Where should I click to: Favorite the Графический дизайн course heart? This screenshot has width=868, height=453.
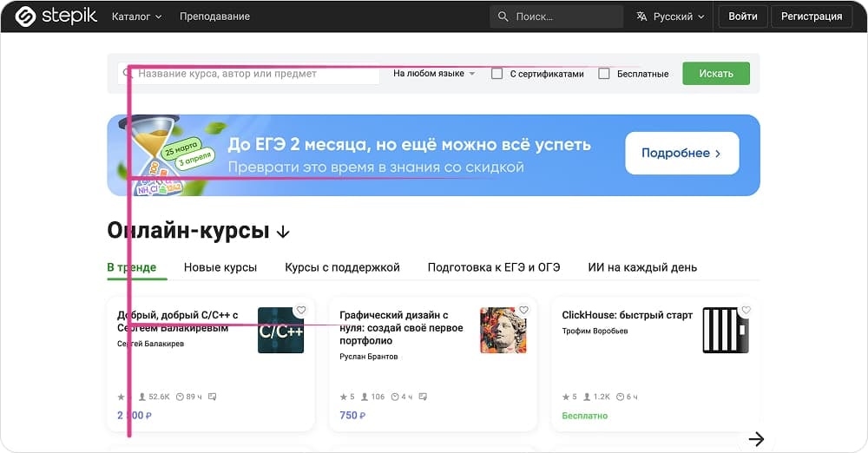523,310
